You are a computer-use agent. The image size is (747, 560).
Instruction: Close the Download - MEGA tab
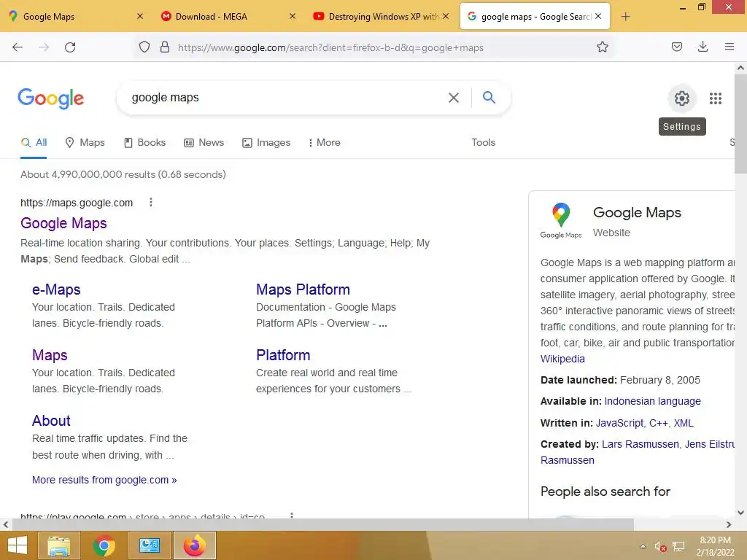tap(293, 16)
